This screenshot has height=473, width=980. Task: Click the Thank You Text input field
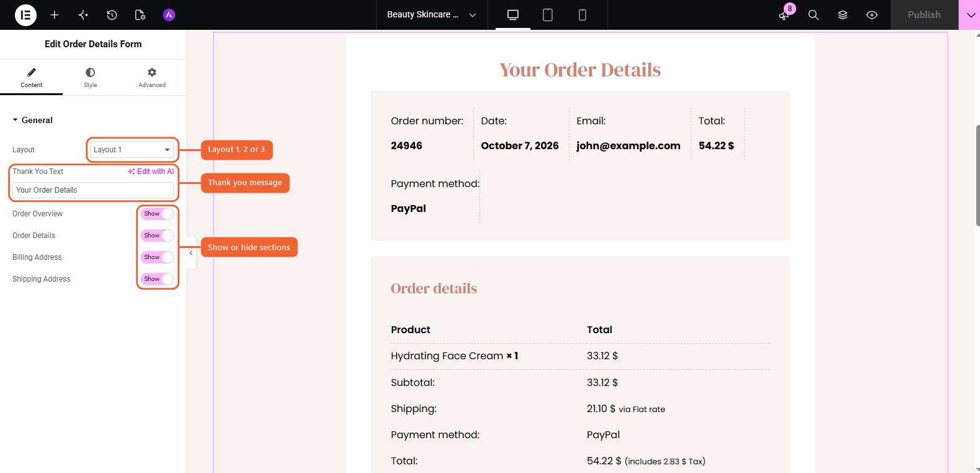pos(93,190)
